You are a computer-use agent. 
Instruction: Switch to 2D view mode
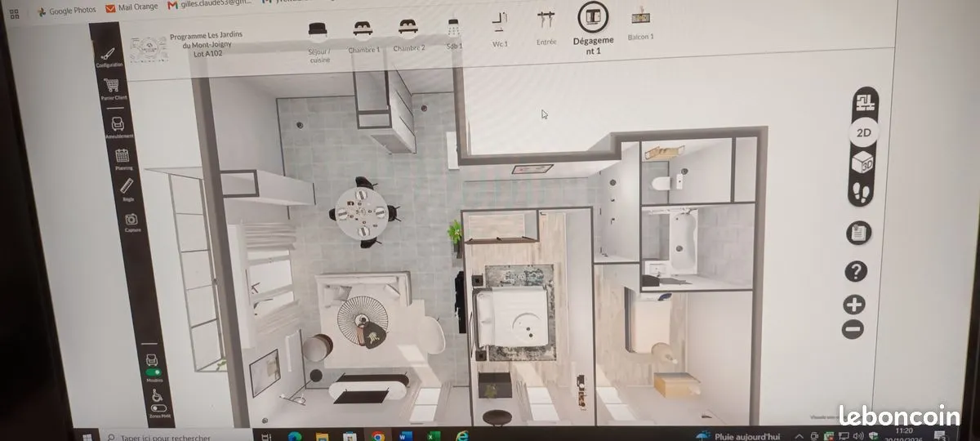863,131
